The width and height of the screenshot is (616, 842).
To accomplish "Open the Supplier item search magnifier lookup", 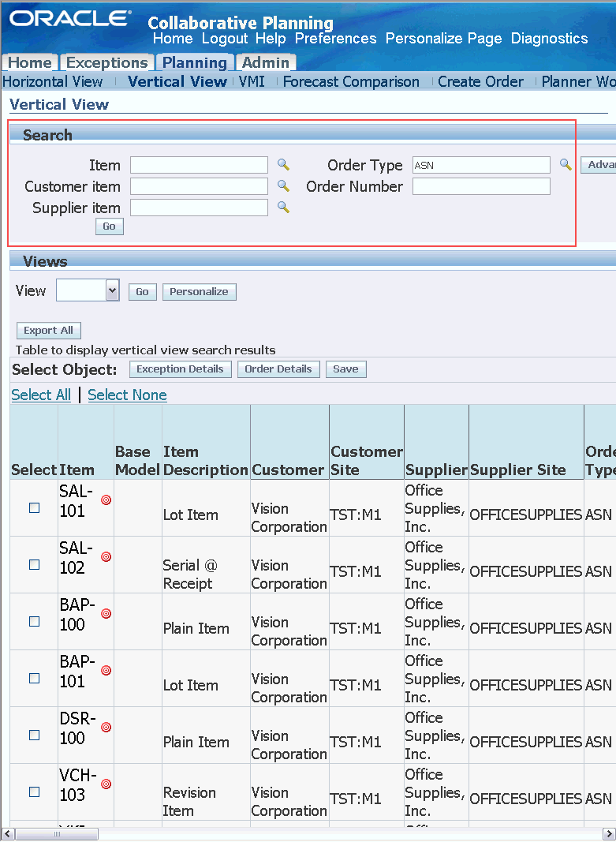I will point(283,208).
